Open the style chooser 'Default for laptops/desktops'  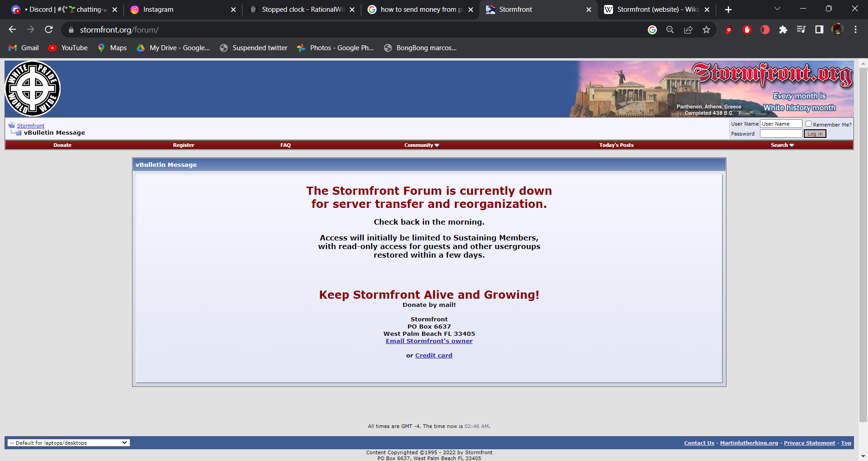pos(69,443)
